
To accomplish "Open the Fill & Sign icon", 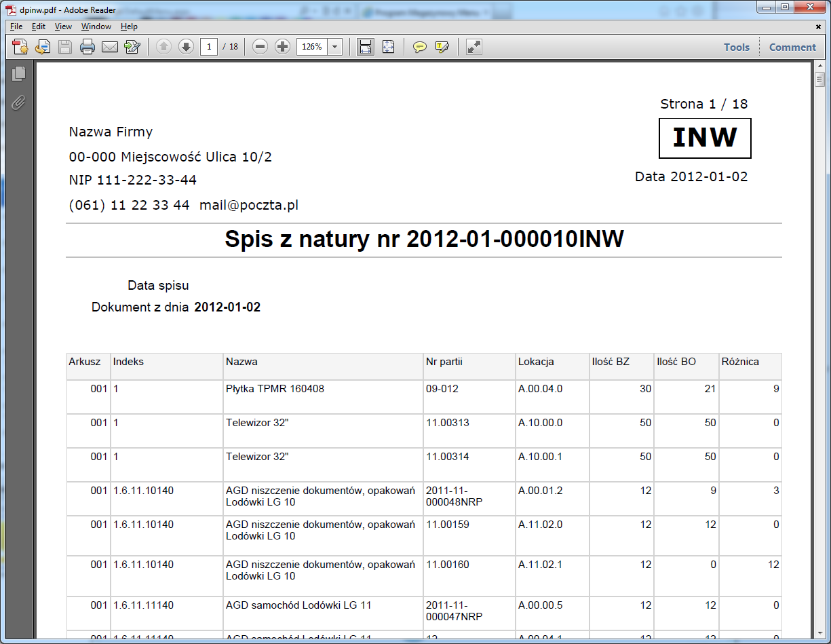I will (x=131, y=47).
